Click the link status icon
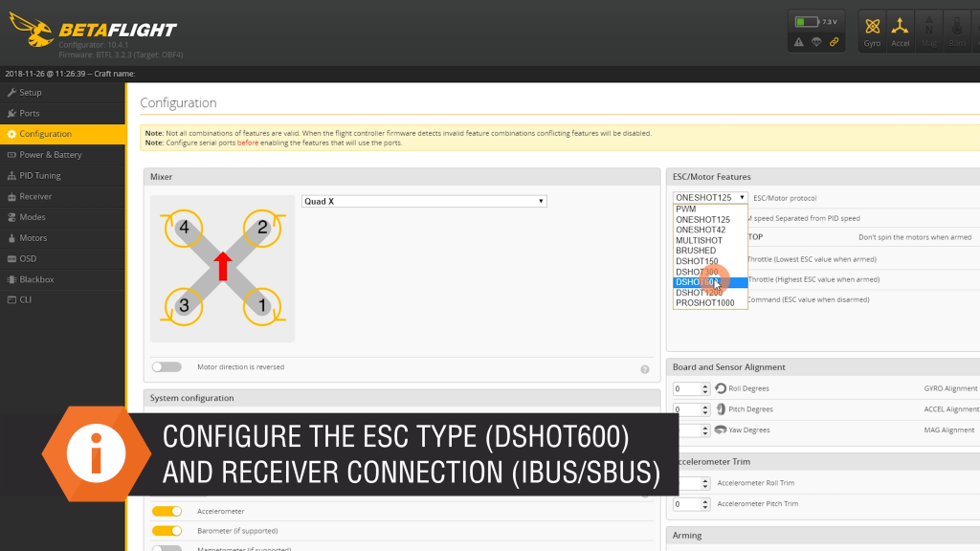The image size is (980, 551). pyautogui.click(x=834, y=42)
